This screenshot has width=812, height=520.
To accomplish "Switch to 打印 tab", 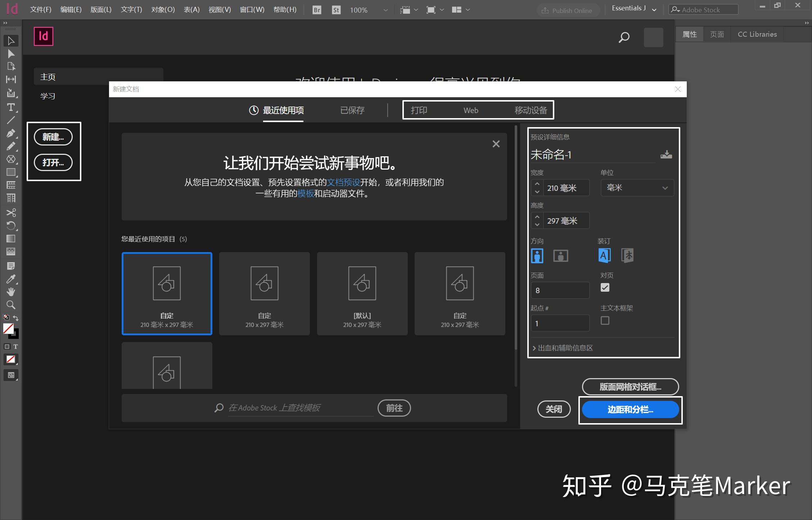I will [x=420, y=109].
